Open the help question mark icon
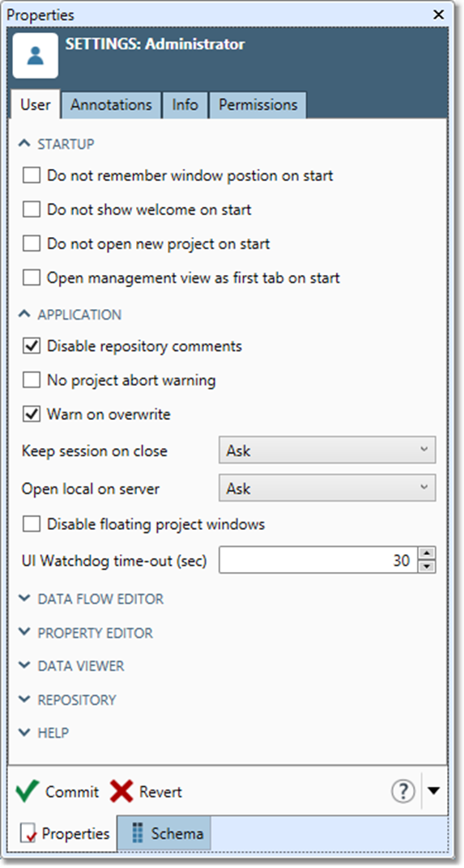Image resolution: width=464 pixels, height=868 pixels. [x=403, y=791]
